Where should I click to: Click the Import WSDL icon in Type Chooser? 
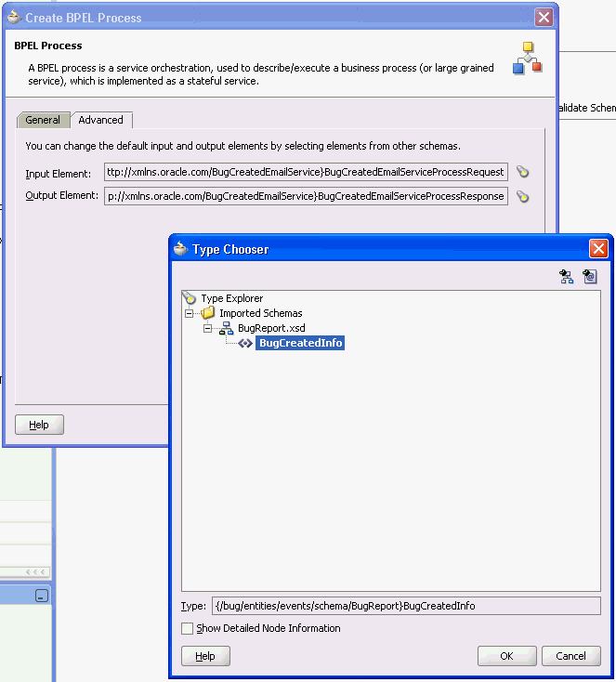(x=590, y=277)
